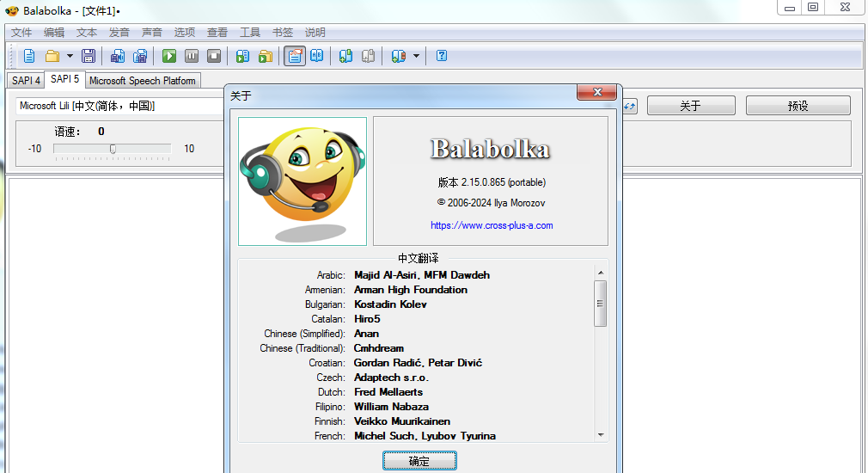Click the refresh icon left of 关于 button
Screen dimensions: 868x473
(x=630, y=106)
